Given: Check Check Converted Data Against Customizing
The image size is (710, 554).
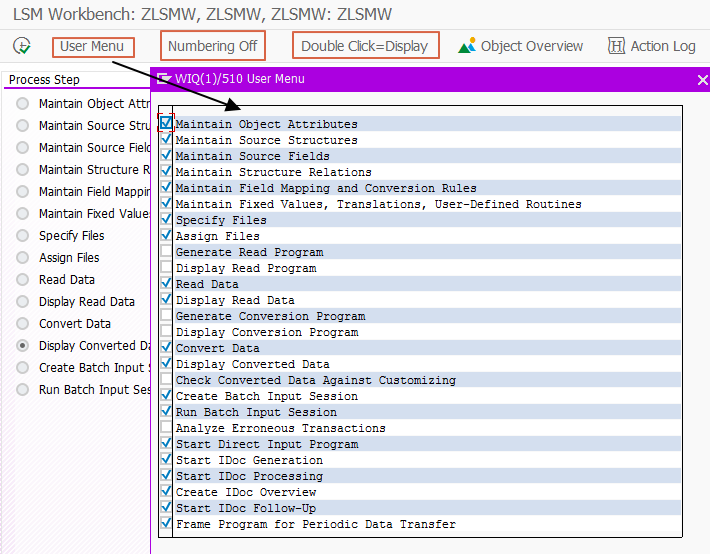Looking at the screenshot, I should pyautogui.click(x=166, y=380).
